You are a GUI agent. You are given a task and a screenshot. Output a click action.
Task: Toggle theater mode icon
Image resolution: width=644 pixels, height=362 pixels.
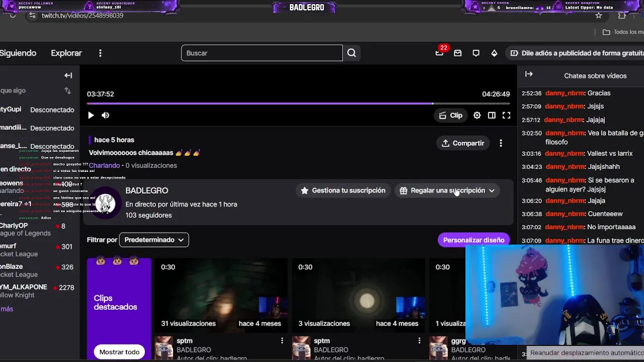tap(492, 115)
